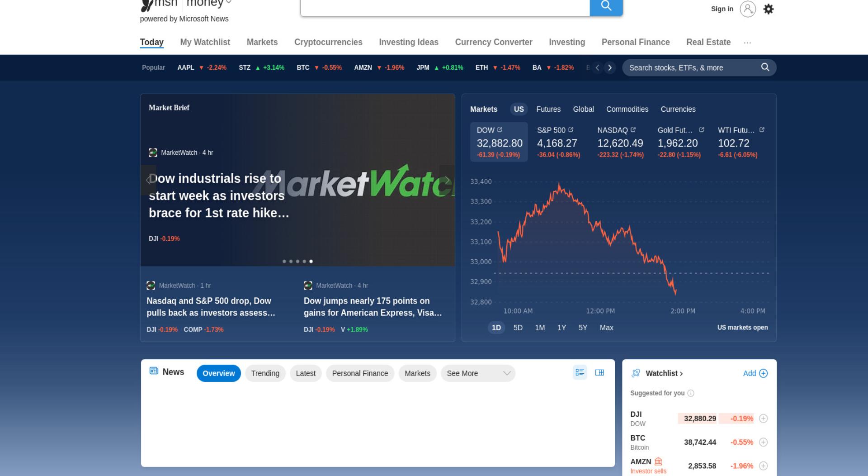The image size is (868, 476).
Task: Open the settings gear icon
Action: 769,9
